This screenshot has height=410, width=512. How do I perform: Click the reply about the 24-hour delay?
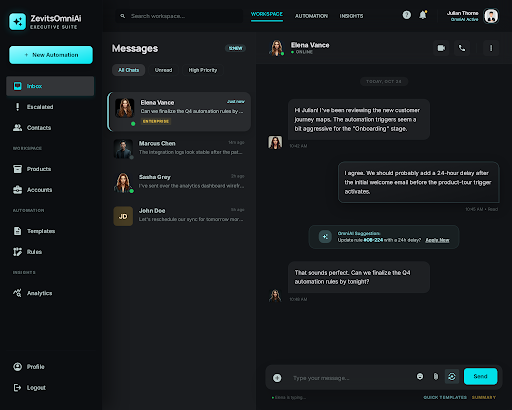[x=419, y=182]
